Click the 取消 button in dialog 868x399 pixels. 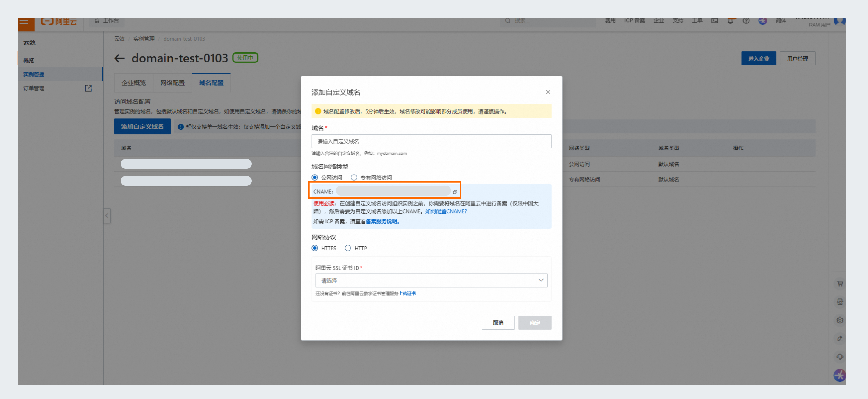click(x=498, y=323)
